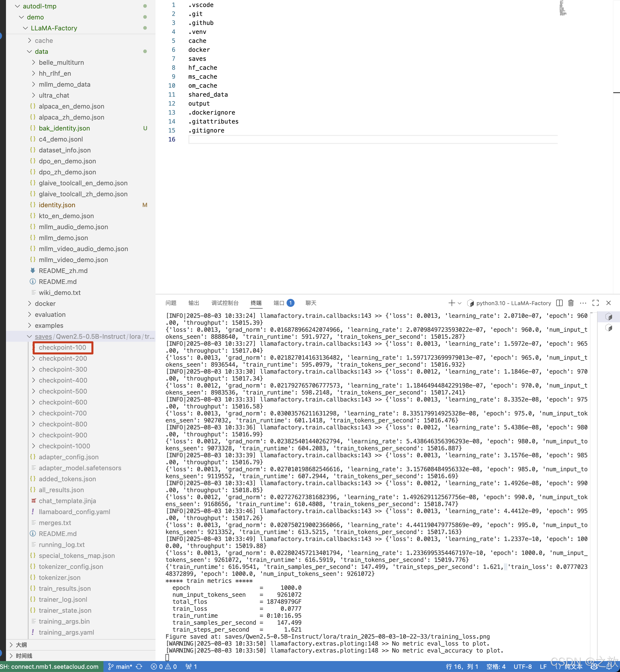Click the info icon of data README.md

pos(33,282)
